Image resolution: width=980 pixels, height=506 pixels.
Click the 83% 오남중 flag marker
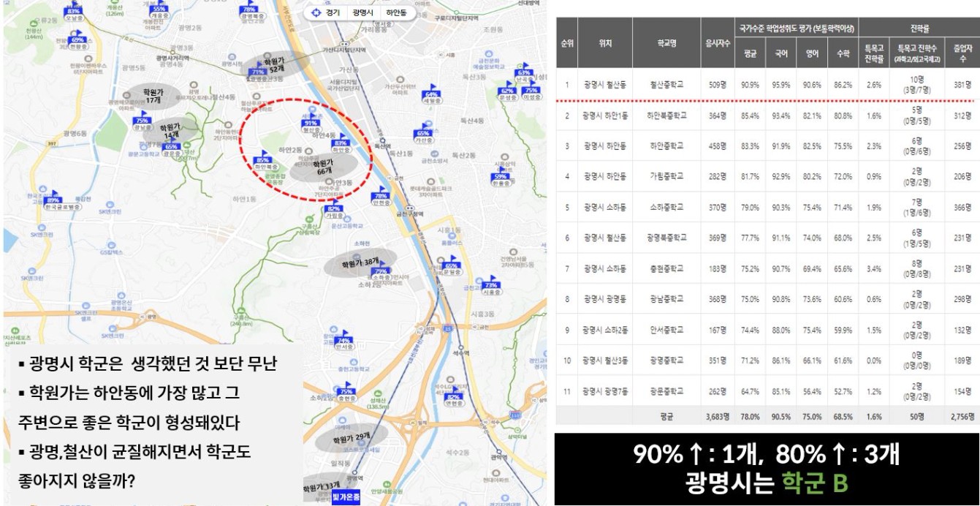[74, 12]
